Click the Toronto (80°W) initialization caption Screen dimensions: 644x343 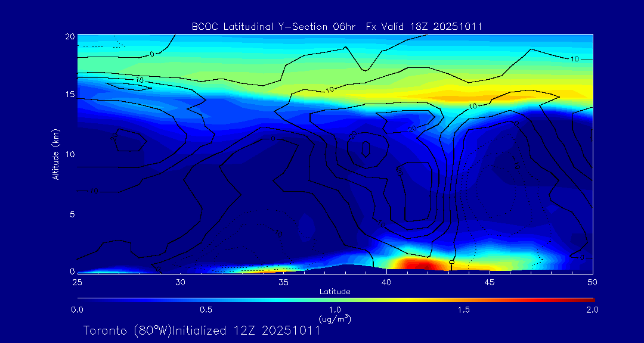202,330
